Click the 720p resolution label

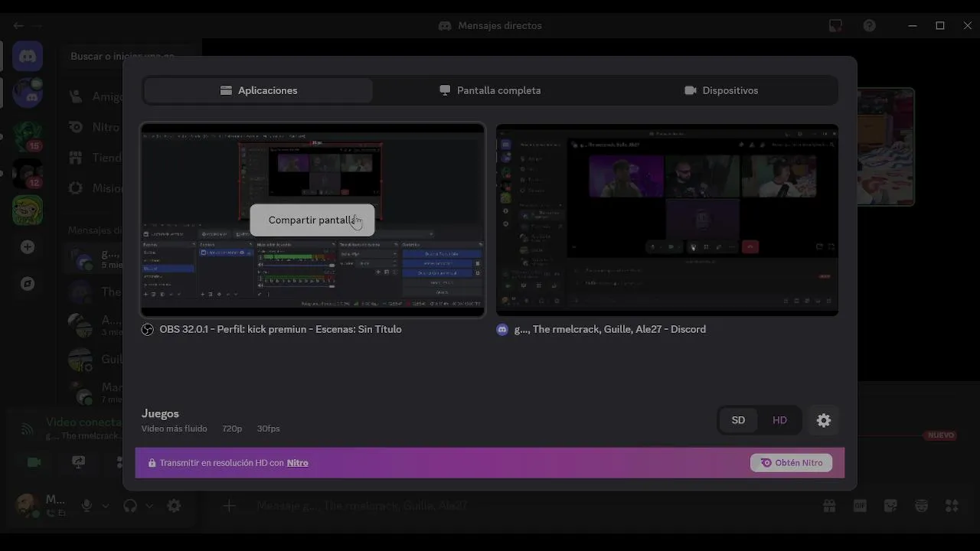click(x=232, y=429)
